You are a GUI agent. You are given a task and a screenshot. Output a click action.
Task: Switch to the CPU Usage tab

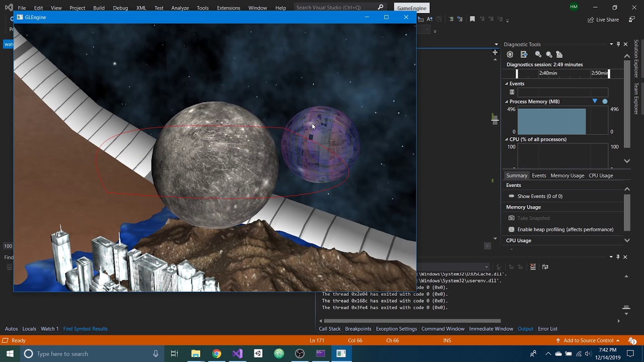coord(601,175)
